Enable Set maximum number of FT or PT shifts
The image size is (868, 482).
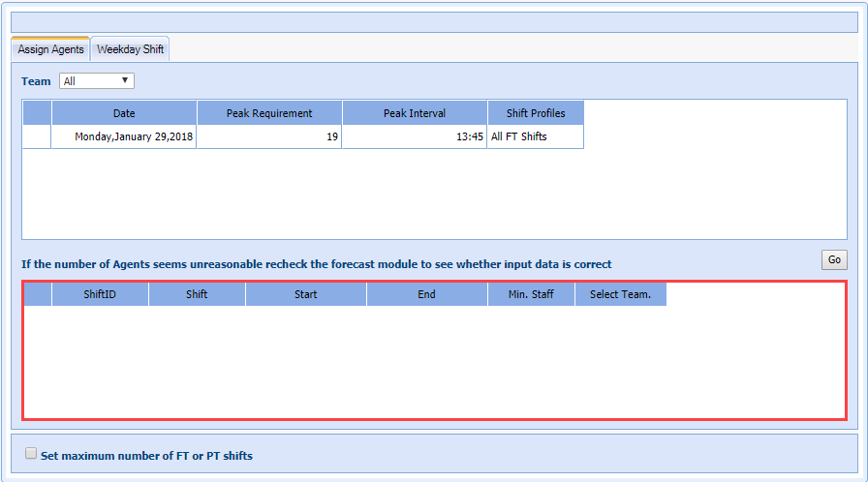(x=32, y=454)
